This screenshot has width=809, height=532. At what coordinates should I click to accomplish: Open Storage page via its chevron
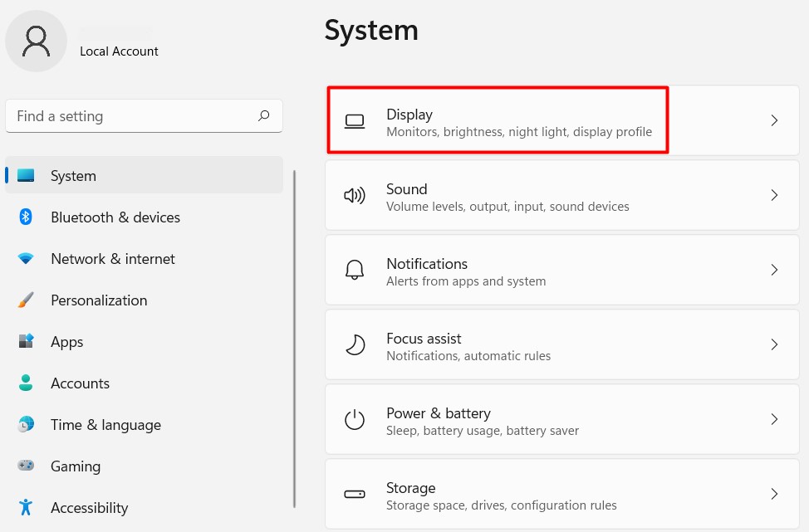click(774, 495)
